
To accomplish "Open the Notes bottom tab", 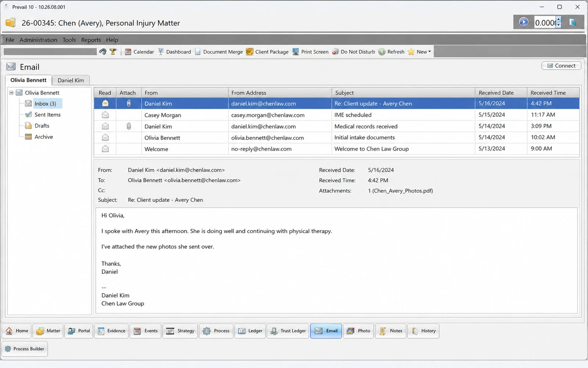I will (x=391, y=331).
